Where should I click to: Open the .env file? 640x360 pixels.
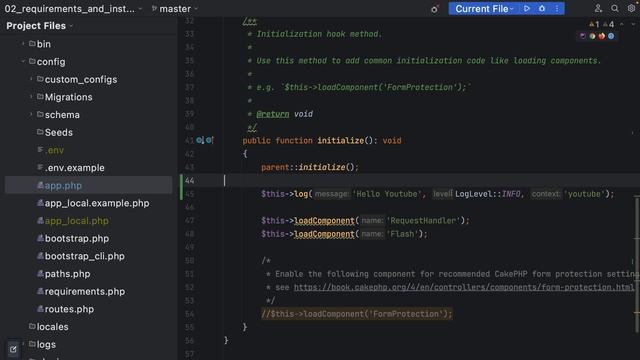point(55,150)
